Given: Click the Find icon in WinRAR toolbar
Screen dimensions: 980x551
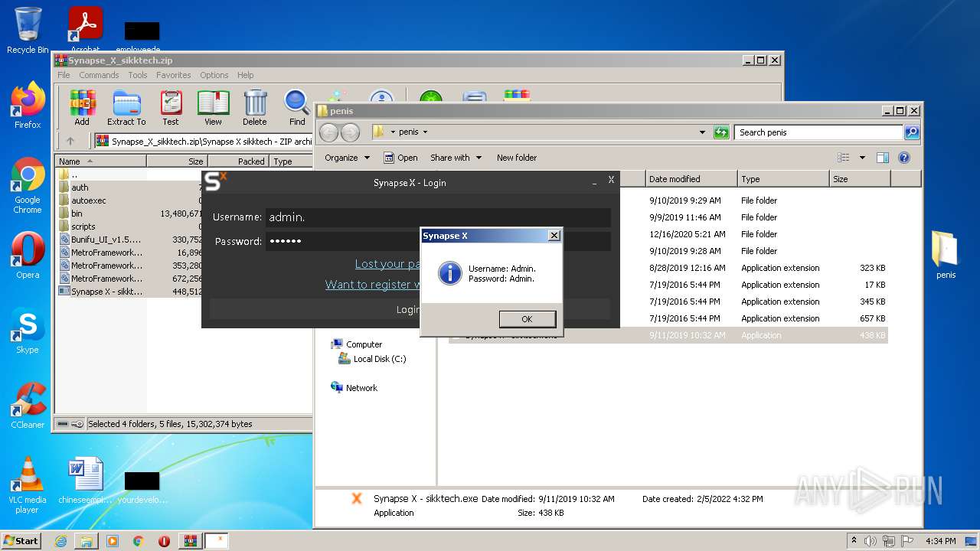Looking at the screenshot, I should coord(297,108).
